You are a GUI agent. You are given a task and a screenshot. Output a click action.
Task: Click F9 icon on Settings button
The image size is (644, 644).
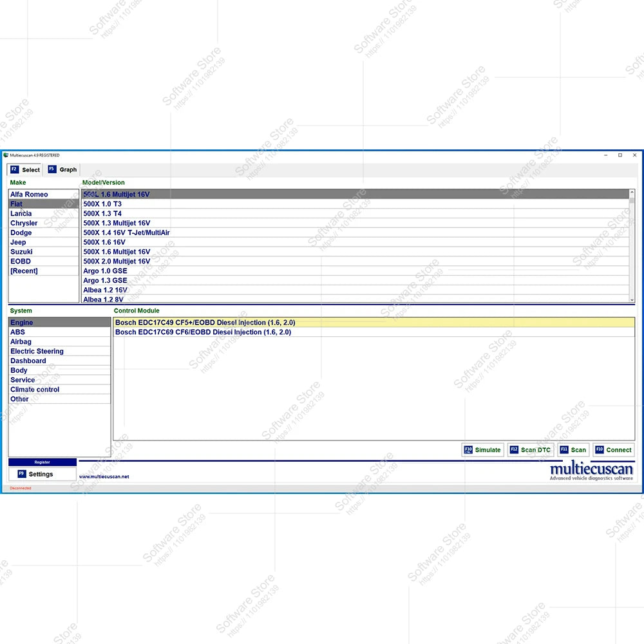(22, 473)
